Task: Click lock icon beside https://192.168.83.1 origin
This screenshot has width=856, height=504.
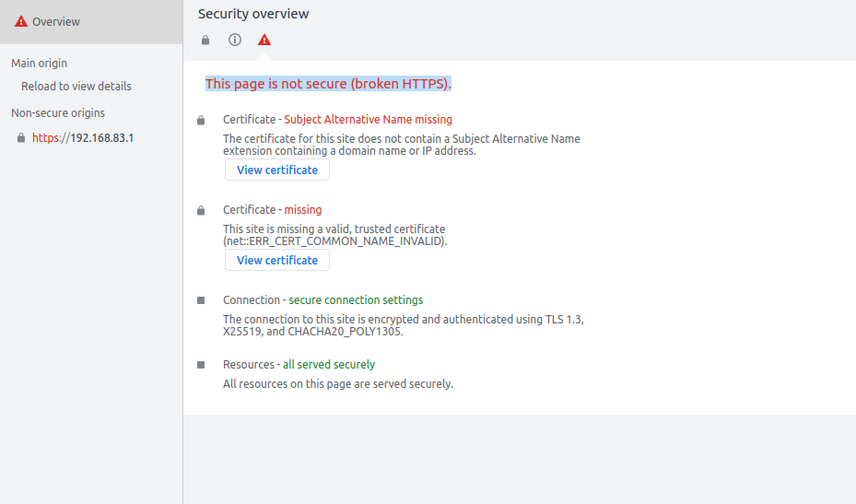Action: click(x=21, y=137)
